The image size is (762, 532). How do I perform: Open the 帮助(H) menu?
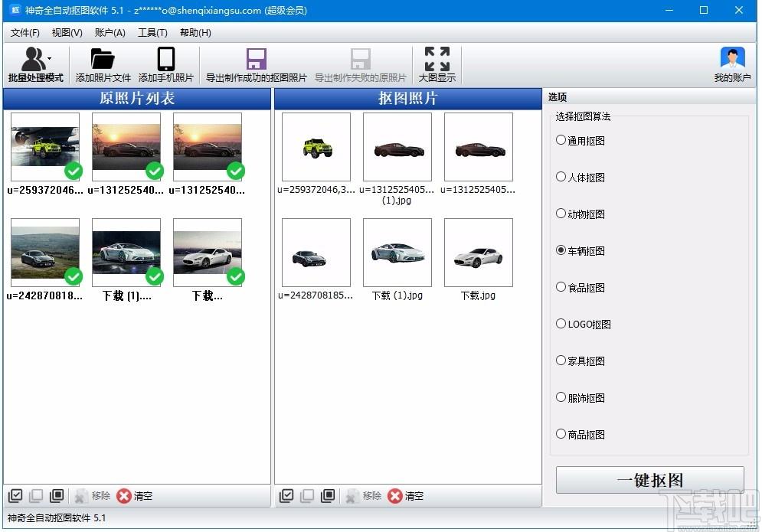click(x=195, y=33)
